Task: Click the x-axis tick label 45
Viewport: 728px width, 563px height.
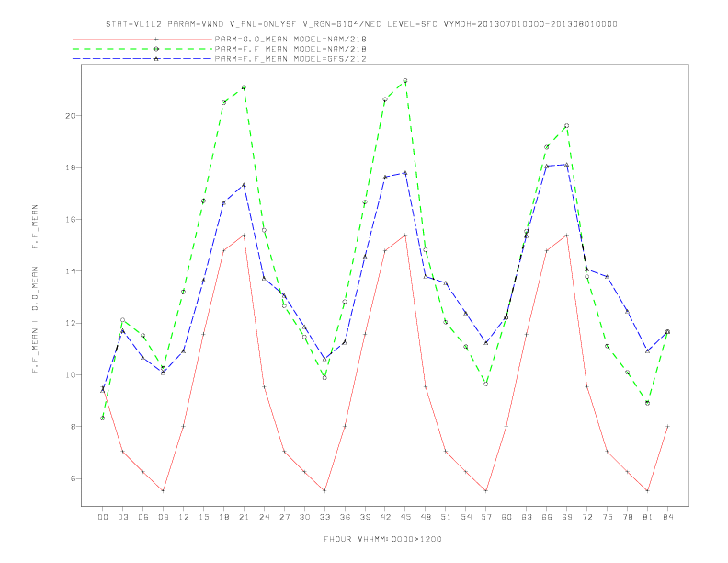Action: click(x=405, y=517)
